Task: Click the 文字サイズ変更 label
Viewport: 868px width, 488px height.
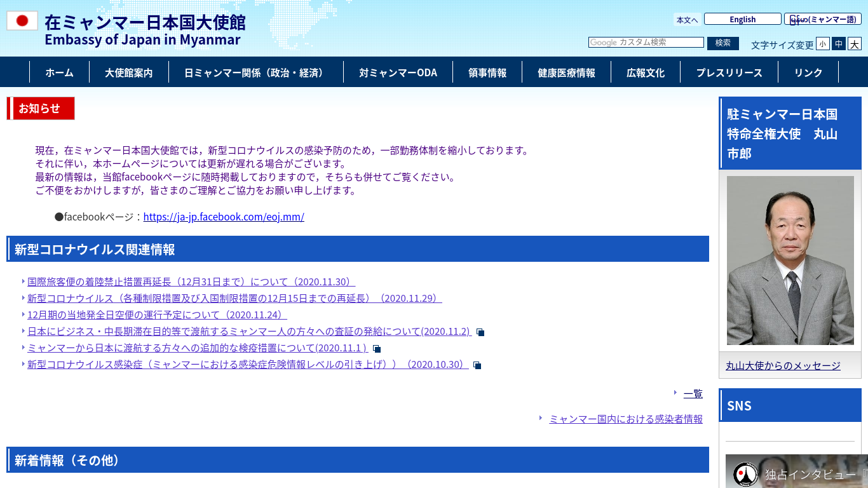Action: [x=782, y=45]
